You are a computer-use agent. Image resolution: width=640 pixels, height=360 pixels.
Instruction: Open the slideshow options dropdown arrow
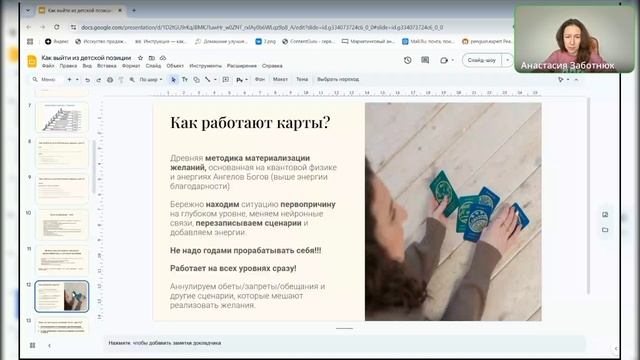(507, 60)
